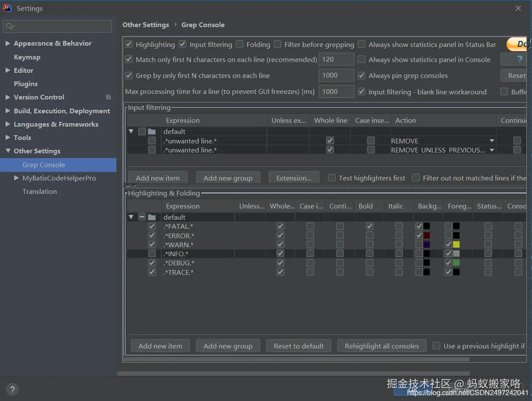This screenshot has height=401, width=532.
Task: Enable Test highlighters first checkbox
Action: 332,178
